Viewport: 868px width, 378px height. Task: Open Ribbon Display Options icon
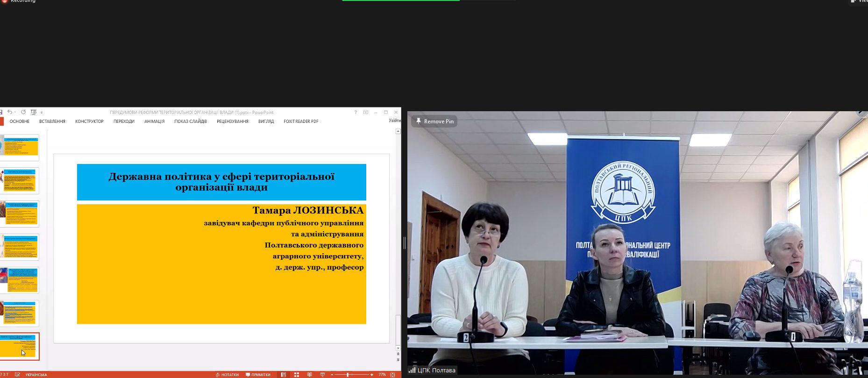point(366,112)
